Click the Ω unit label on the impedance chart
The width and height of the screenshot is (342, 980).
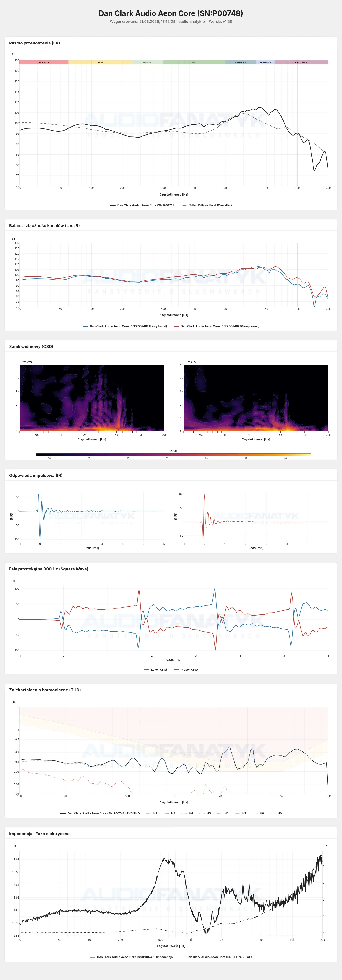point(15,846)
